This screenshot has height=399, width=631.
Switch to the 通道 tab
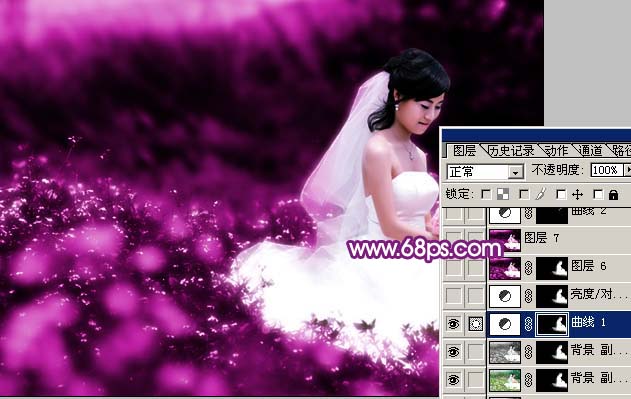[591, 151]
